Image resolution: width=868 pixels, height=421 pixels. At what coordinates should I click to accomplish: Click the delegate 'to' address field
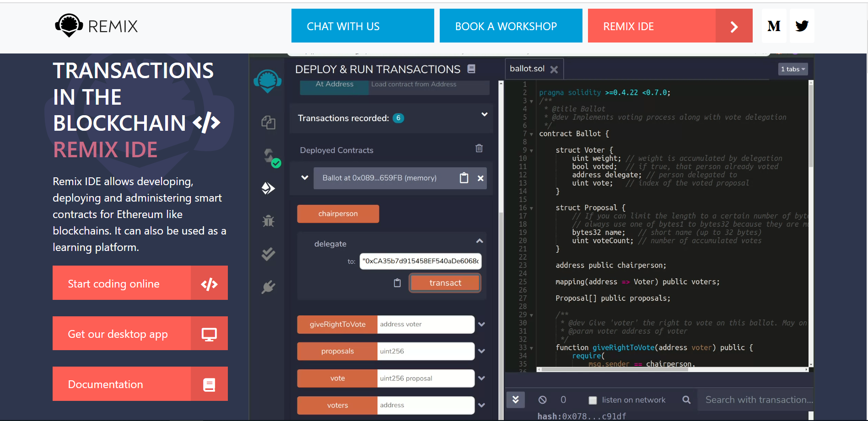(421, 261)
